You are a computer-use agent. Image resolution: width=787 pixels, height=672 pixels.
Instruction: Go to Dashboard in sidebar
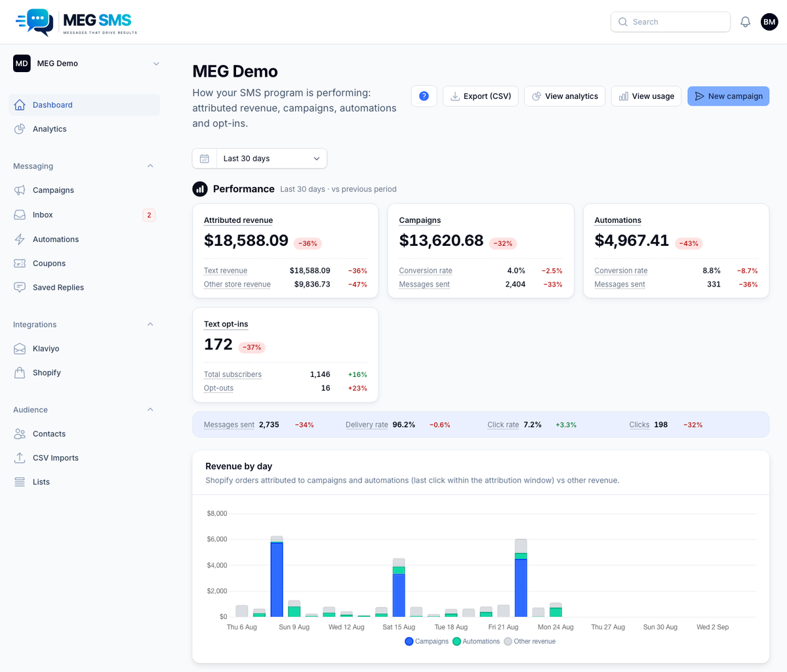click(85, 105)
